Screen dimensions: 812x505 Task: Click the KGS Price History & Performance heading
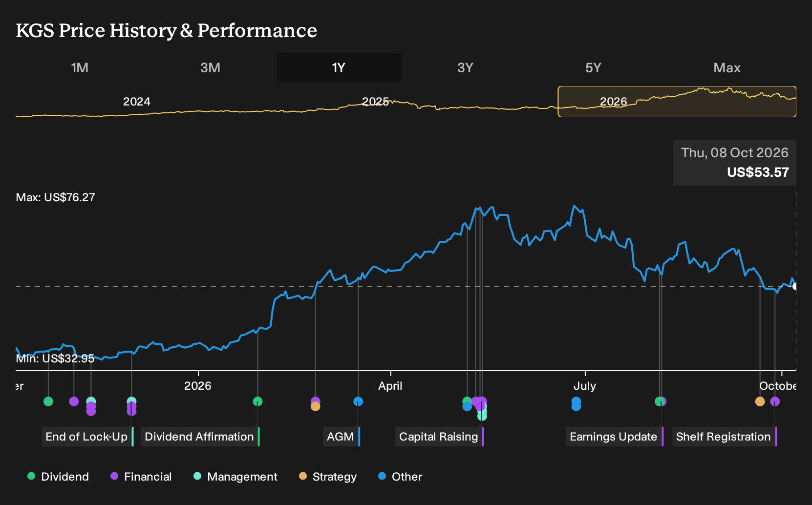tap(167, 30)
